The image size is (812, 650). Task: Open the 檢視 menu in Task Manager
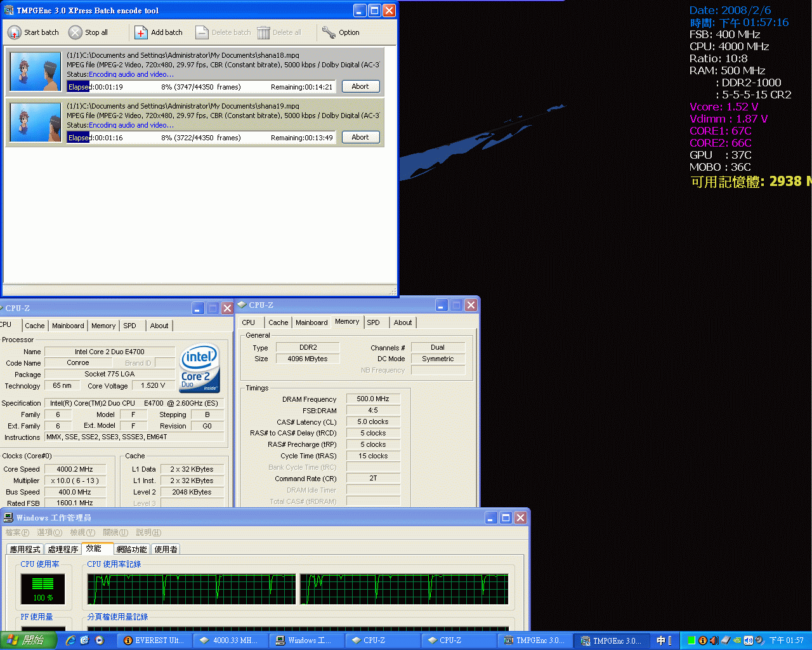[x=82, y=533]
